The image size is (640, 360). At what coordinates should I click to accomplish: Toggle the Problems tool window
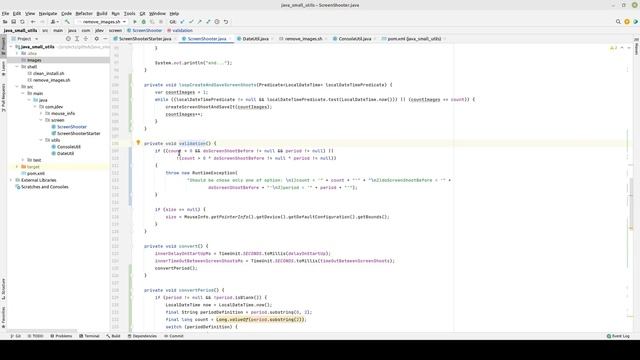(61, 336)
